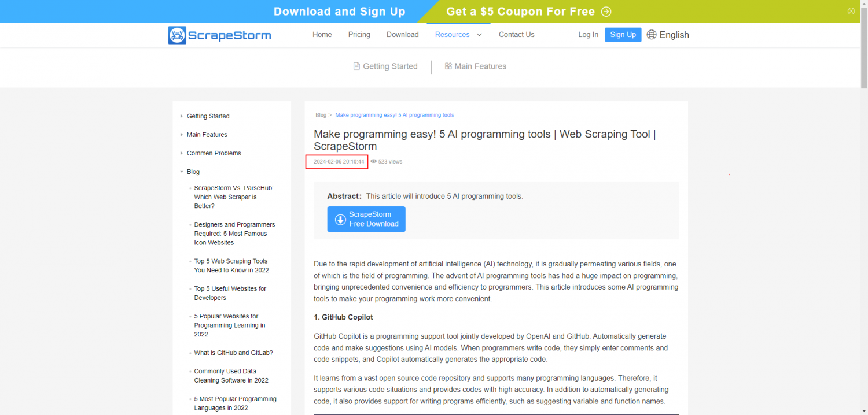Expand Getting Started in the sidebar

coord(182,116)
